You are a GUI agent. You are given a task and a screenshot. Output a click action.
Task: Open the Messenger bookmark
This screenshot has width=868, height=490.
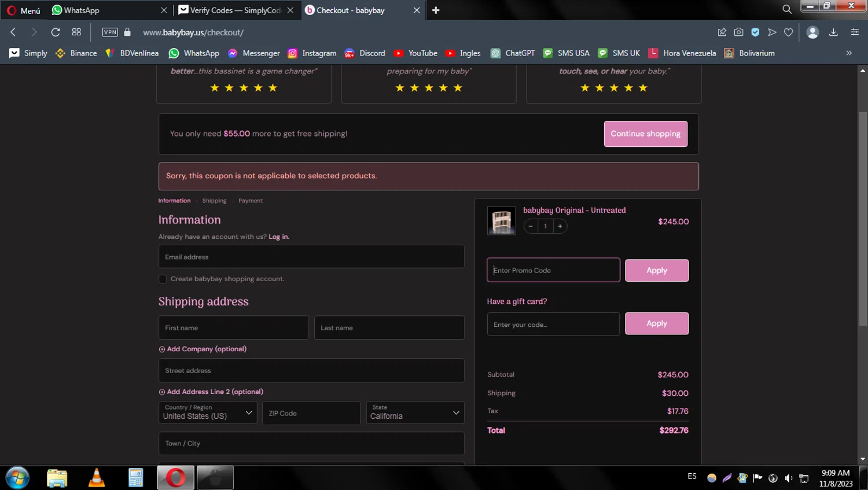(253, 53)
